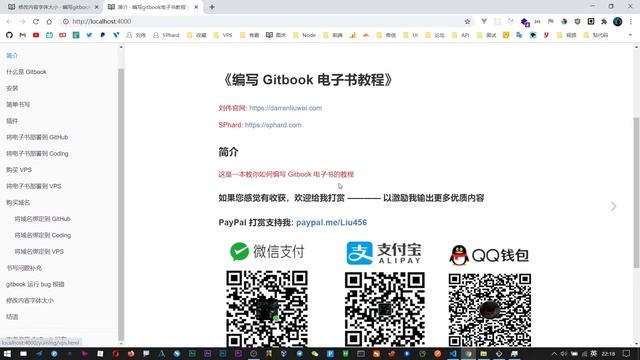The height and width of the screenshot is (360, 640).
Task: Open sidebar chapter gitbook 运行 bug 报错
Action: tap(35, 284)
